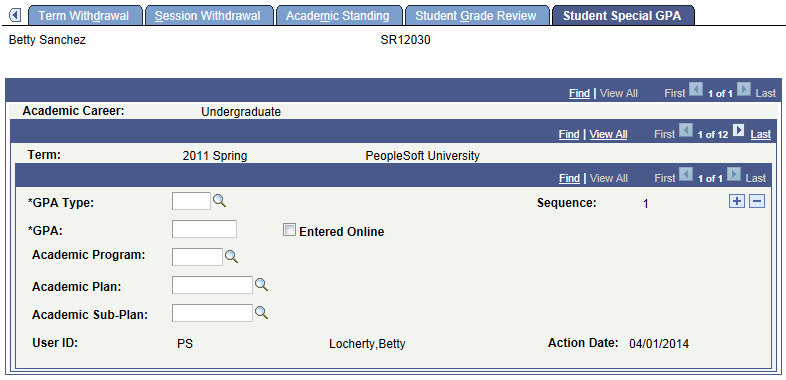786x380 pixels.
Task: Select the term value 2011 Spring
Action: tap(215, 156)
